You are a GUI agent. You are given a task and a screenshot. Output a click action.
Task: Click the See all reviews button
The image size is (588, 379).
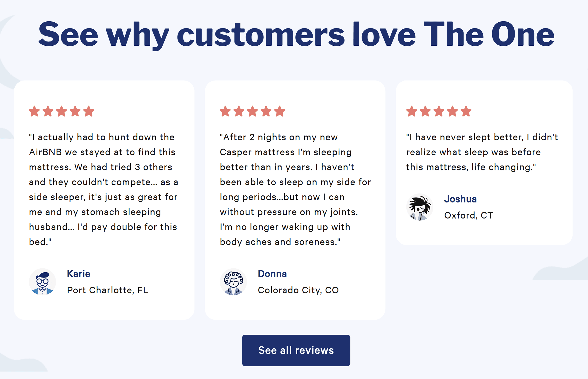point(296,350)
